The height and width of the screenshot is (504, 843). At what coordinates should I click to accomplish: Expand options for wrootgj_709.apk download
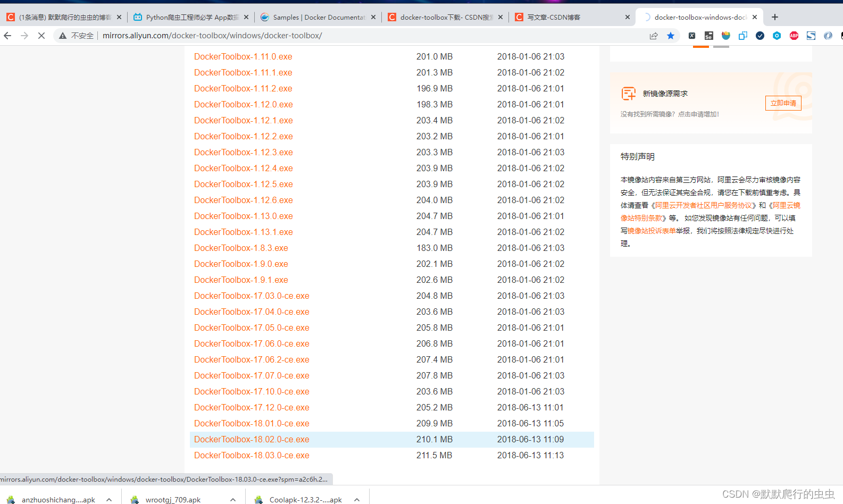pos(233,500)
